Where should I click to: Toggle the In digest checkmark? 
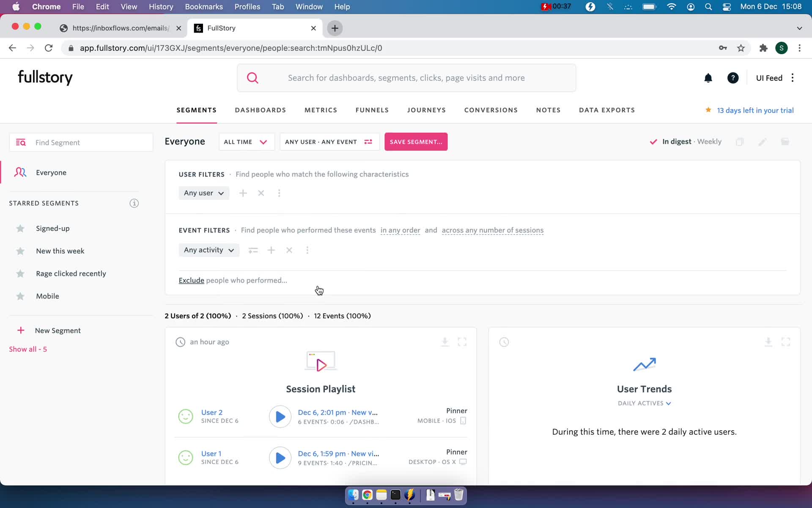pos(653,142)
